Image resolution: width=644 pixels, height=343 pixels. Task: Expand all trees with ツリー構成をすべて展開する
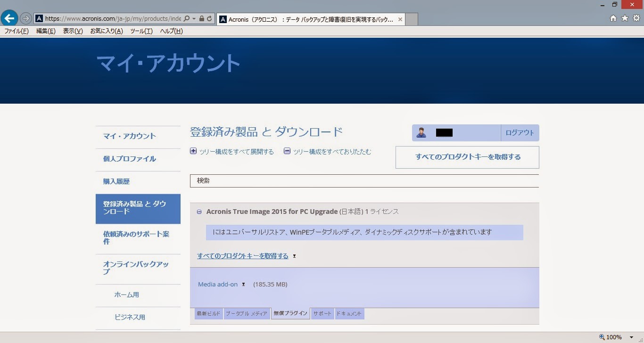(232, 152)
